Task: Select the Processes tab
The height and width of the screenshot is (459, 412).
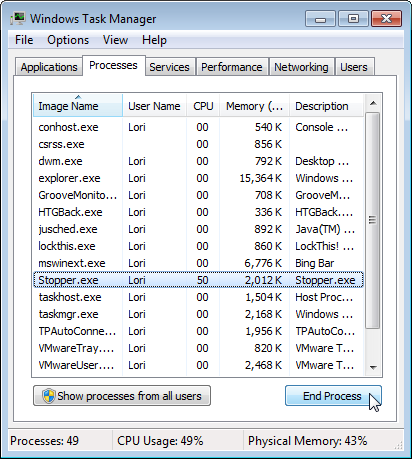Action: click(x=113, y=65)
